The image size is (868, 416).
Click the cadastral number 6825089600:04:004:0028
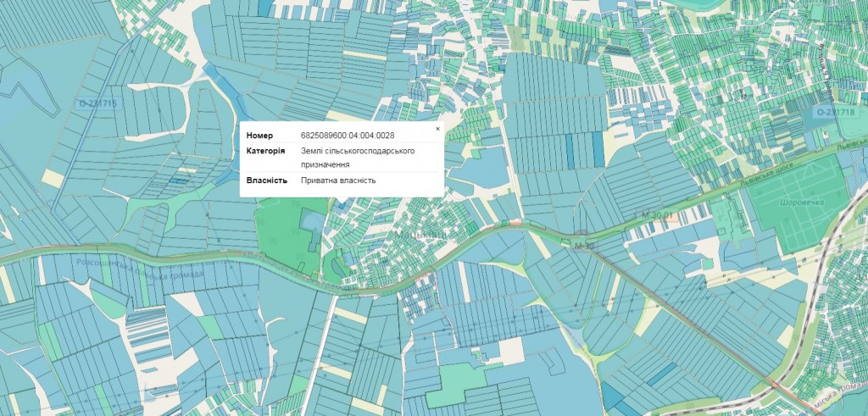[x=348, y=136]
